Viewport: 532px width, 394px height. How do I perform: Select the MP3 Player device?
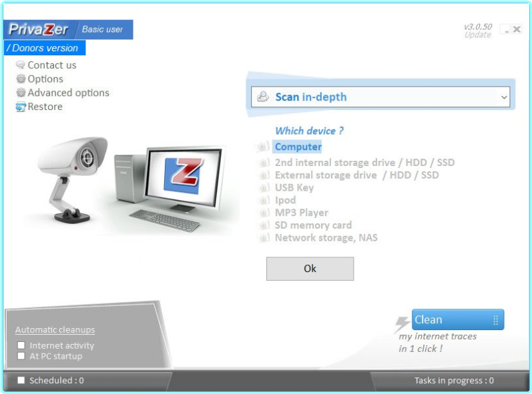301,213
